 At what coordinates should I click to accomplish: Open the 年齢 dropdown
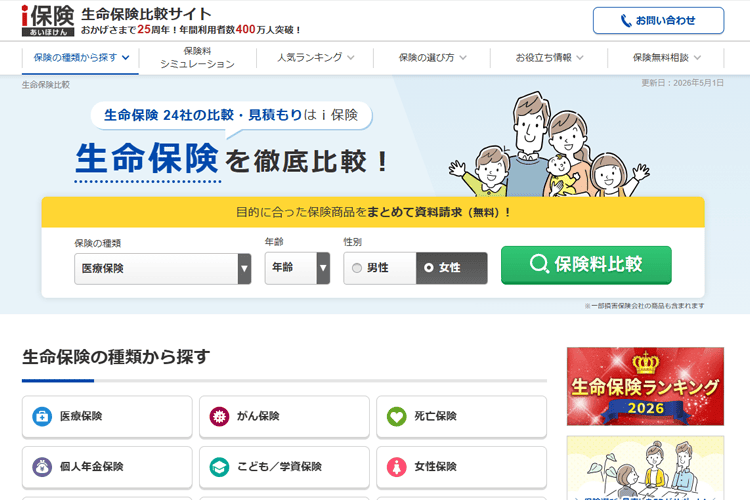[x=297, y=268]
